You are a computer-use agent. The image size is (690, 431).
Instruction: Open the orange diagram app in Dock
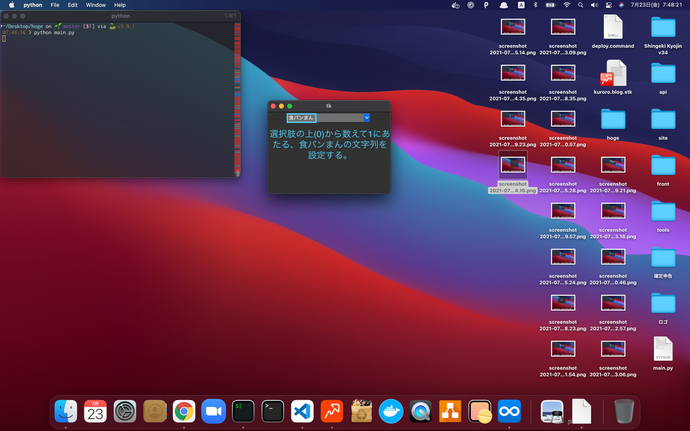(450, 411)
